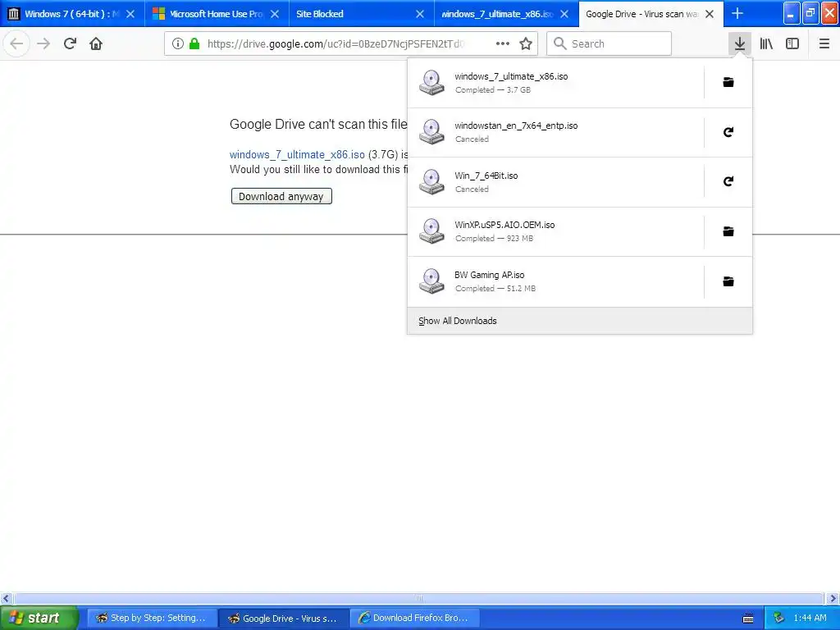Screen dimensions: 840x630
Task: Switch to the Windows 7 (64-bit) tab
Action: (x=72, y=14)
